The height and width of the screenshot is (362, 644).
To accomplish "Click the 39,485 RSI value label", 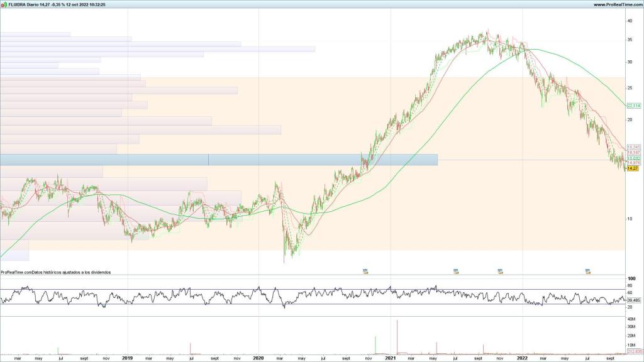I will coord(633,300).
